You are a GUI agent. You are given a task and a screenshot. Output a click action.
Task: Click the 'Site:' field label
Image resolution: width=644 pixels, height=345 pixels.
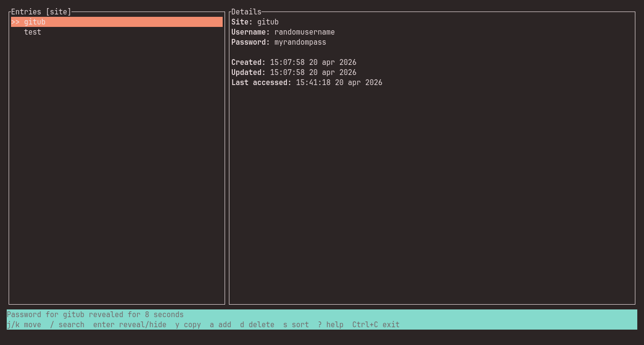(x=242, y=22)
